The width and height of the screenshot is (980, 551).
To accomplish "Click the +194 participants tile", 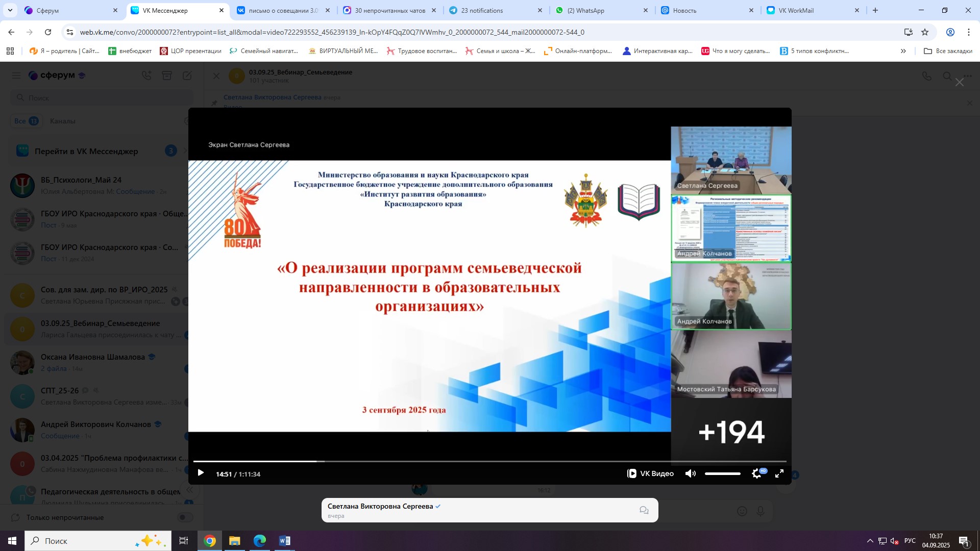I will click(x=731, y=432).
